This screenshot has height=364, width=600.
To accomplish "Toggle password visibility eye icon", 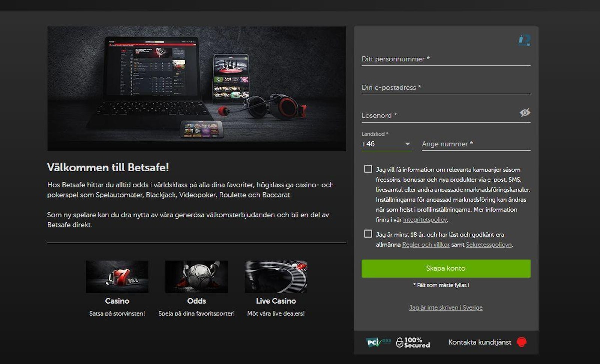I will click(x=525, y=112).
